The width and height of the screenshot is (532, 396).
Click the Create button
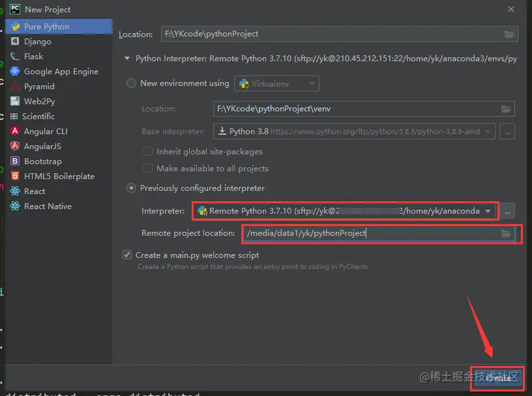497,378
